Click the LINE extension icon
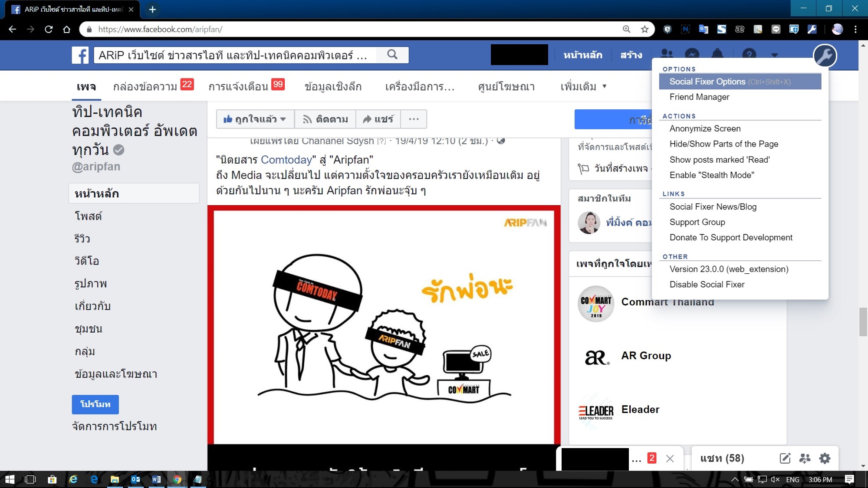 click(776, 29)
